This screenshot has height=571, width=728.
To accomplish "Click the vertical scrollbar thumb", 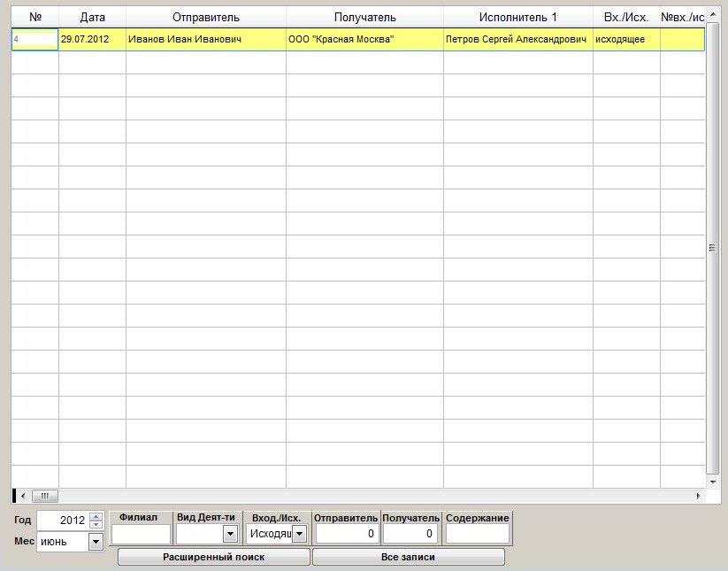I will [x=713, y=248].
